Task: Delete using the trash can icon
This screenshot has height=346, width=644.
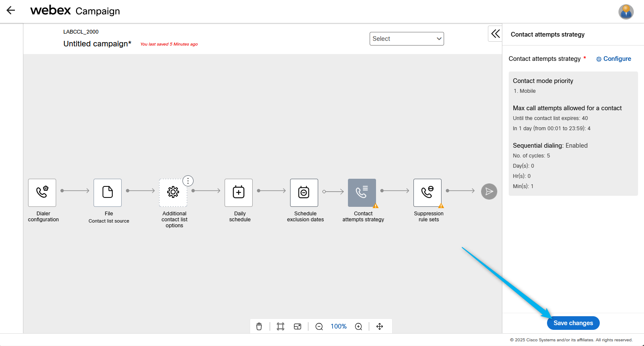Action: [259, 326]
